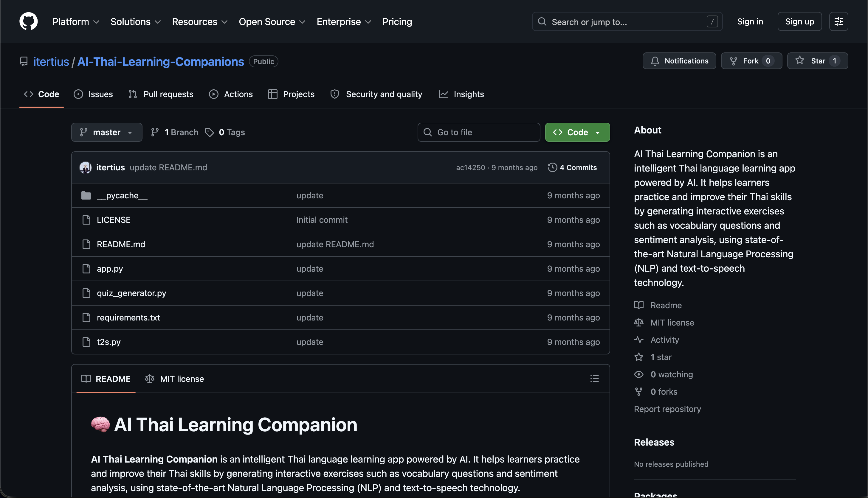Click commit hash ac14250
Viewport: 868px width, 498px height.
pos(471,168)
